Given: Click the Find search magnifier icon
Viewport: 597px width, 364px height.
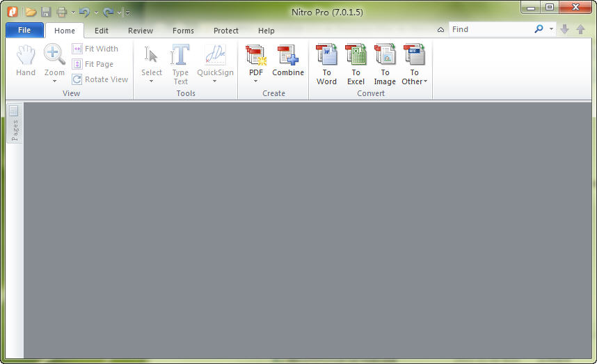Looking at the screenshot, I should [x=539, y=29].
